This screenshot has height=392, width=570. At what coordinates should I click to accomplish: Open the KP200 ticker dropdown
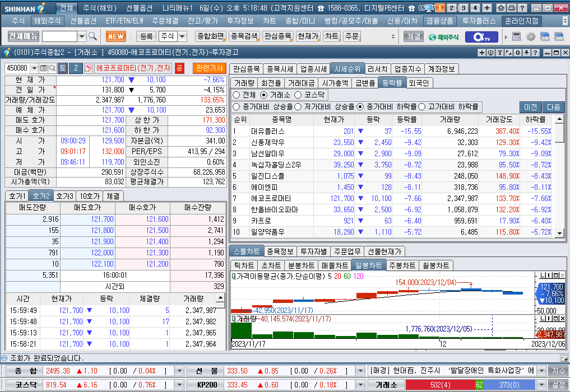(x=360, y=385)
